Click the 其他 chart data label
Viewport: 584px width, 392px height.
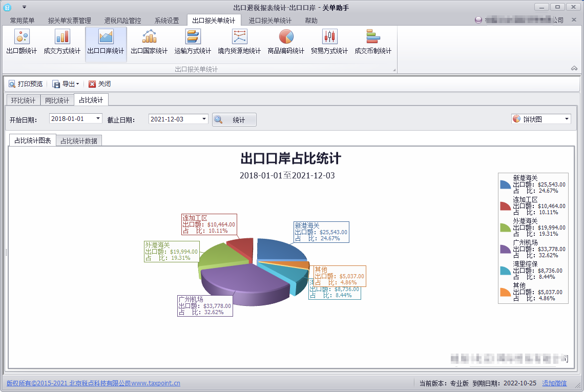point(340,276)
